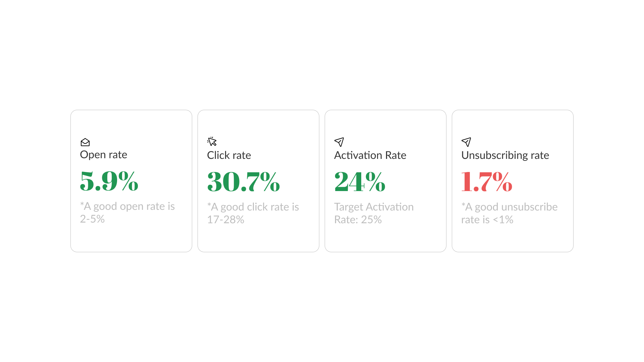
Task: Click the green 24% value
Action: 360,182
